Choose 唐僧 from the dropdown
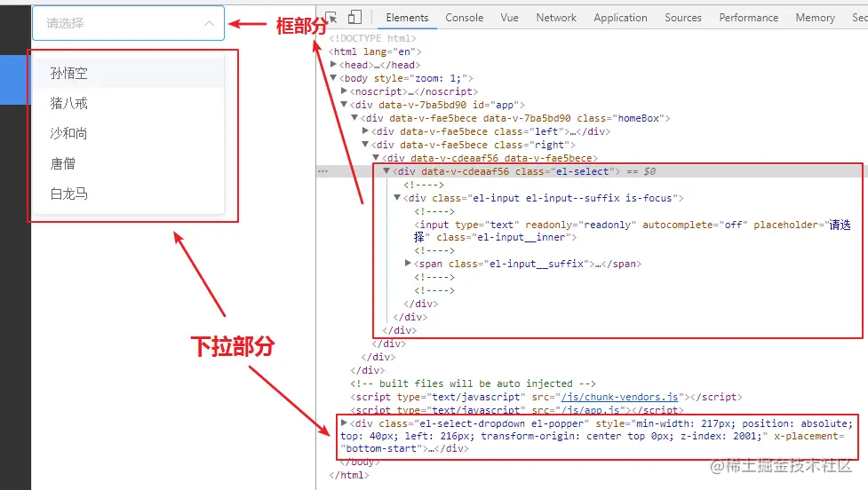The height and width of the screenshot is (490, 868). click(129, 163)
